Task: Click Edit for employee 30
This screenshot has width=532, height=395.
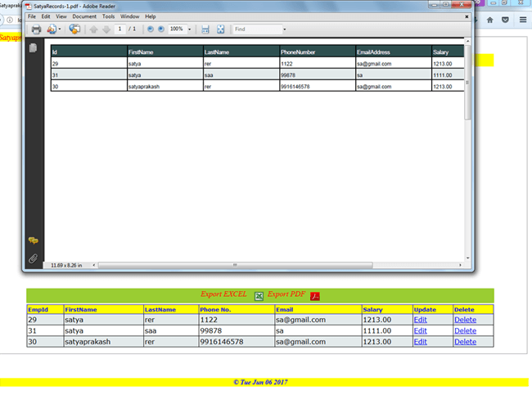Action: pyautogui.click(x=421, y=342)
